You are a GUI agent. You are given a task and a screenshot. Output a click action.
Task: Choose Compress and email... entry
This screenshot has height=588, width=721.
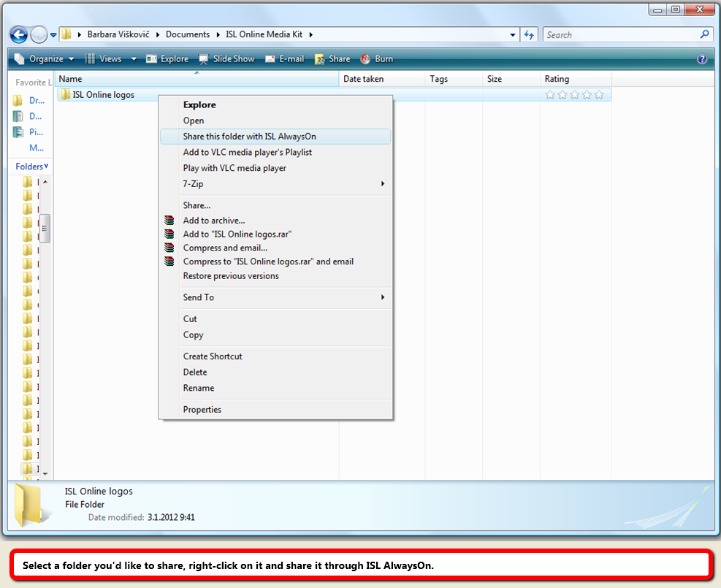[275, 248]
